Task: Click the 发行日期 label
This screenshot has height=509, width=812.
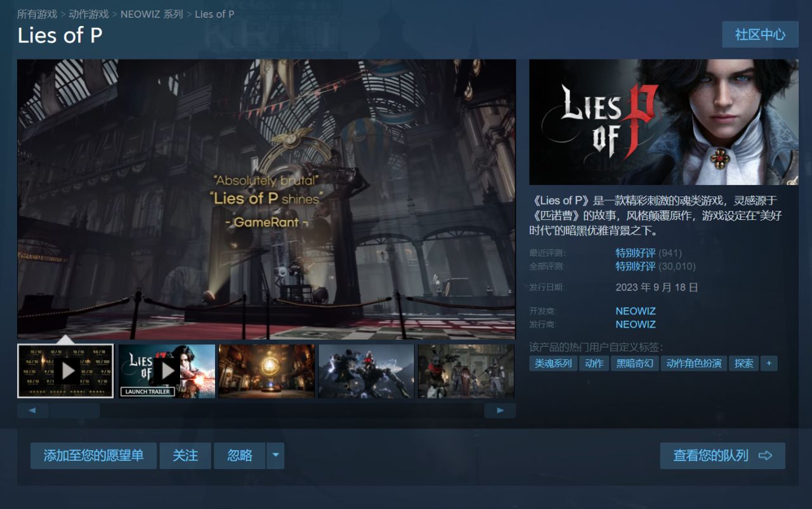Action: (547, 287)
